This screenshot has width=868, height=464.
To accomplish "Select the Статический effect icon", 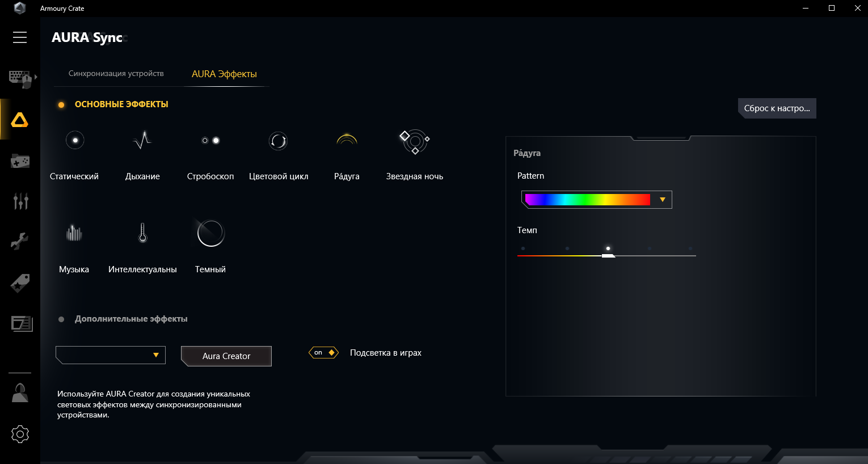I will point(75,140).
